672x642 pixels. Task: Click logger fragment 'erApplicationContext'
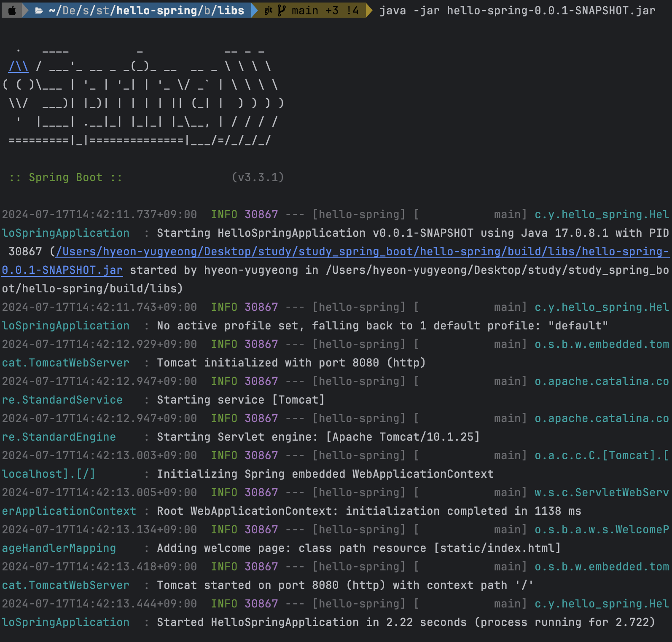tap(69, 511)
